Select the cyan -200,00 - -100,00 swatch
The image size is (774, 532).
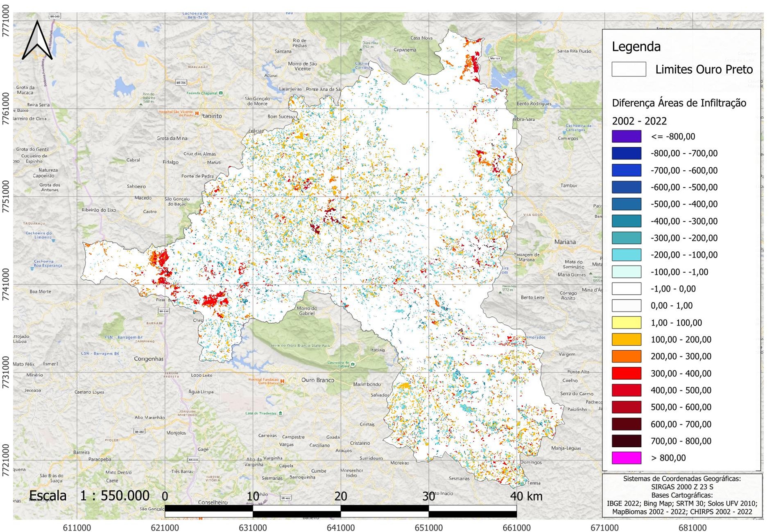[626, 255]
